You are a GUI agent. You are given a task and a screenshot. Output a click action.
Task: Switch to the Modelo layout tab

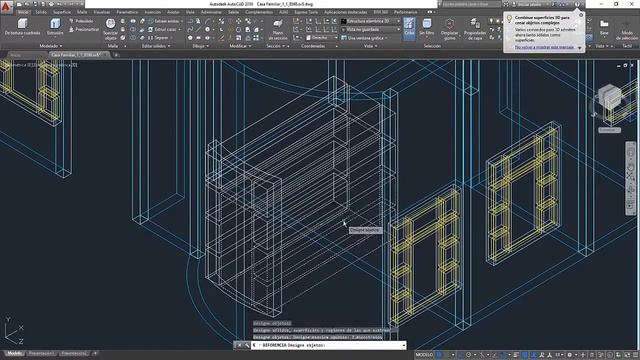[x=15, y=353]
